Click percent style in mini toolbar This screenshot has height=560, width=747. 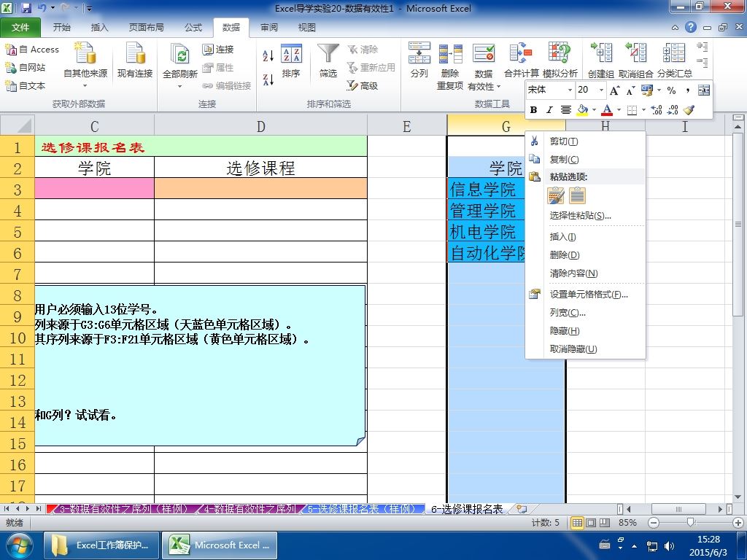671,90
